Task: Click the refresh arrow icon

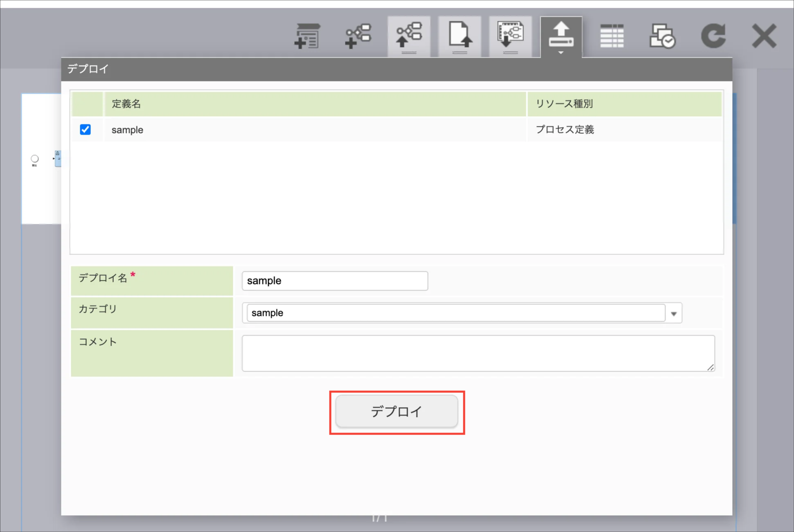Action: click(x=713, y=36)
